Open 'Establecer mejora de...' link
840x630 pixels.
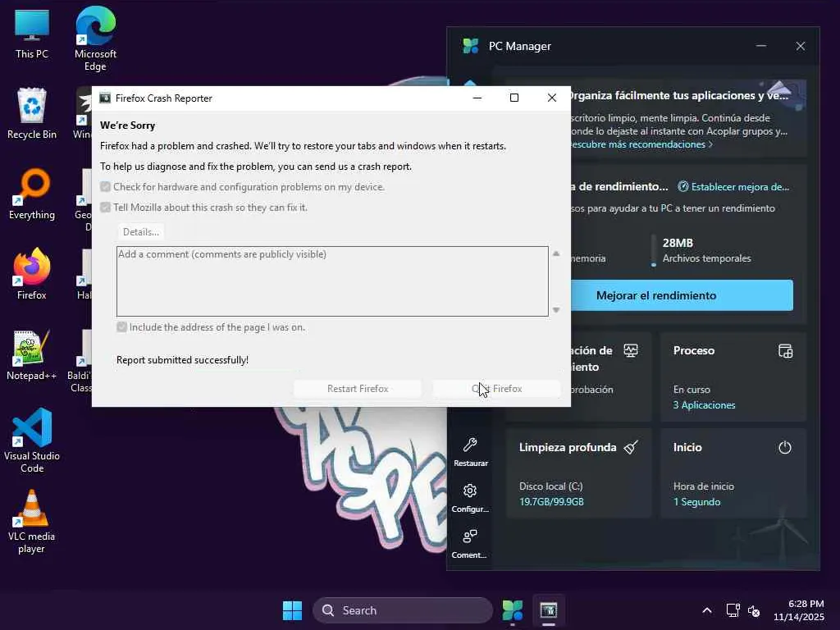(733, 187)
